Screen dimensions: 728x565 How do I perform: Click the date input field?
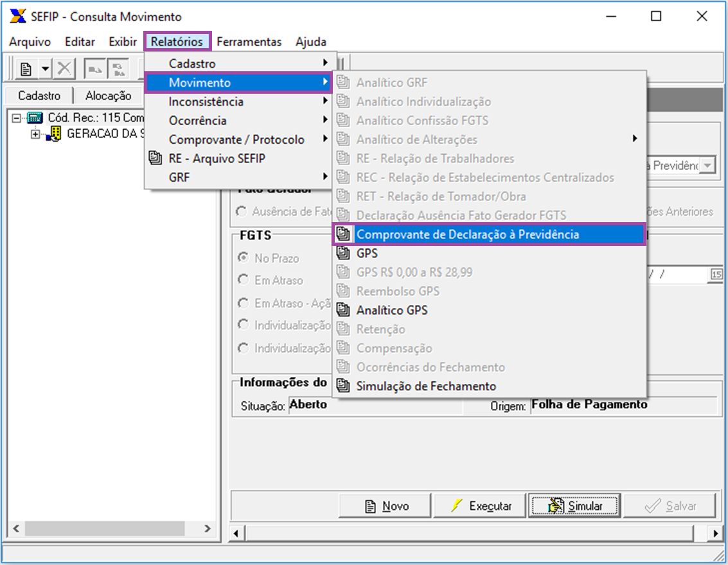click(678, 274)
